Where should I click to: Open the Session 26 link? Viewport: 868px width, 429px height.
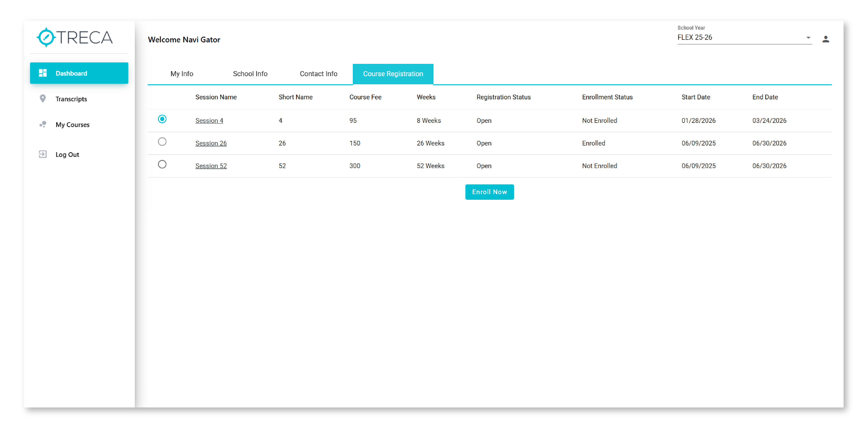[x=211, y=143]
